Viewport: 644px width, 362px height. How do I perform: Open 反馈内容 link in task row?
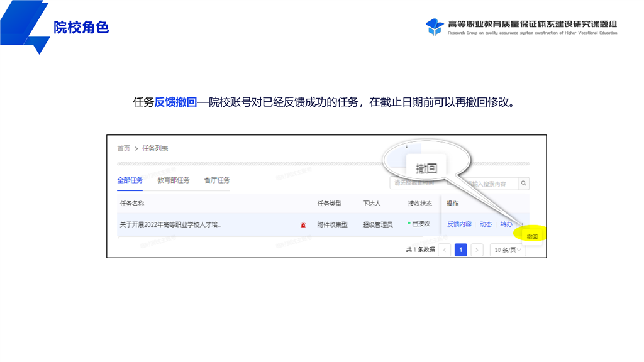point(459,224)
